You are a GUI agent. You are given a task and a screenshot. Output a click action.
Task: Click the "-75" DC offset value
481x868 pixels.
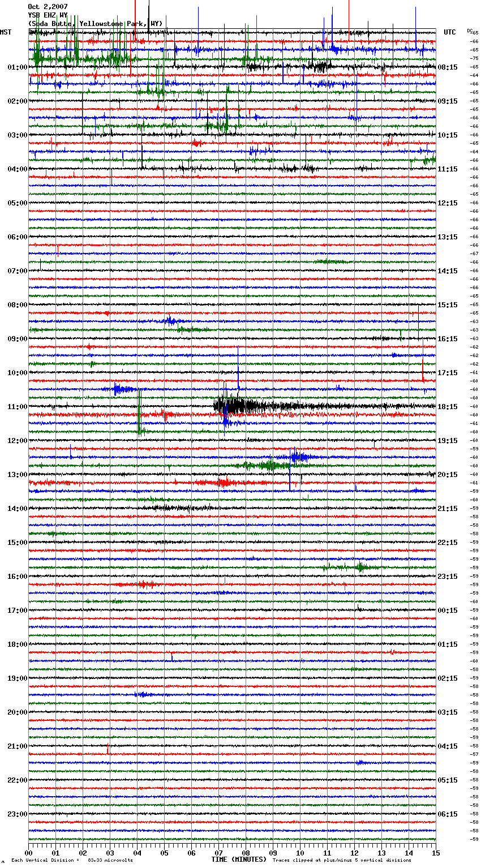coord(474,58)
